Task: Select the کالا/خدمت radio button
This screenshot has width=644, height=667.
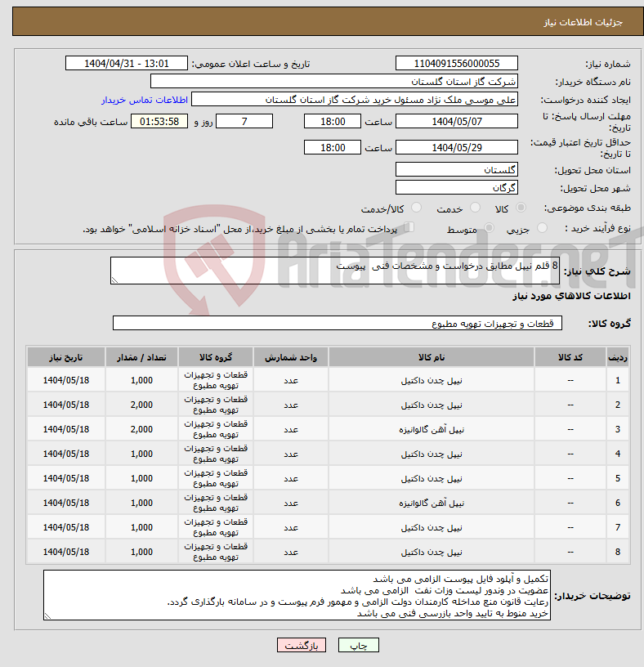Action: (416, 208)
